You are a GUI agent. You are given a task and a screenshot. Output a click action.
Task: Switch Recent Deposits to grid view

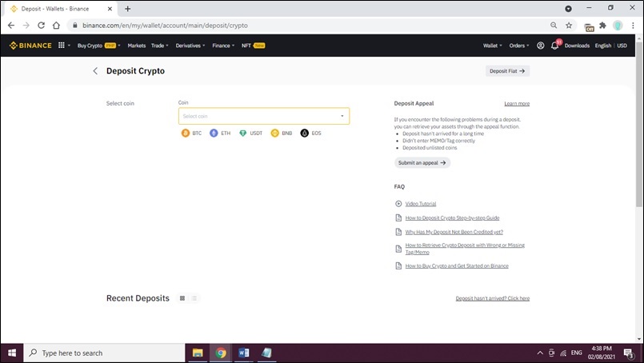(x=182, y=298)
